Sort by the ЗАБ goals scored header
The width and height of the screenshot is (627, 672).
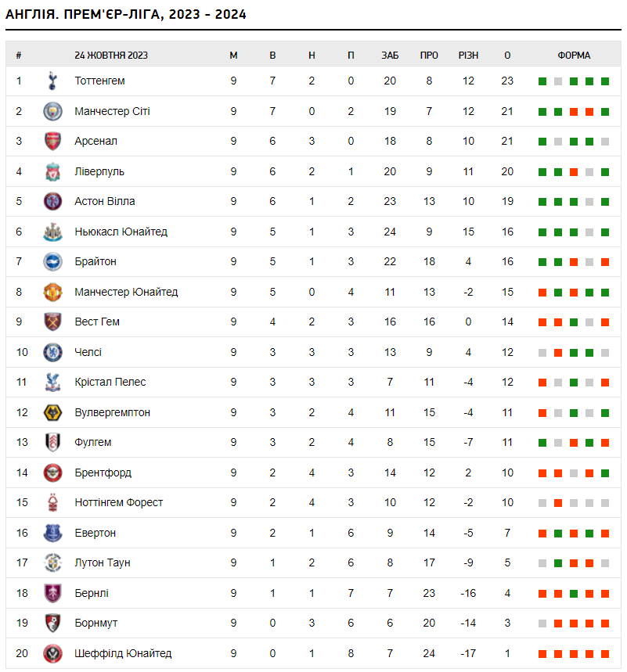[390, 56]
